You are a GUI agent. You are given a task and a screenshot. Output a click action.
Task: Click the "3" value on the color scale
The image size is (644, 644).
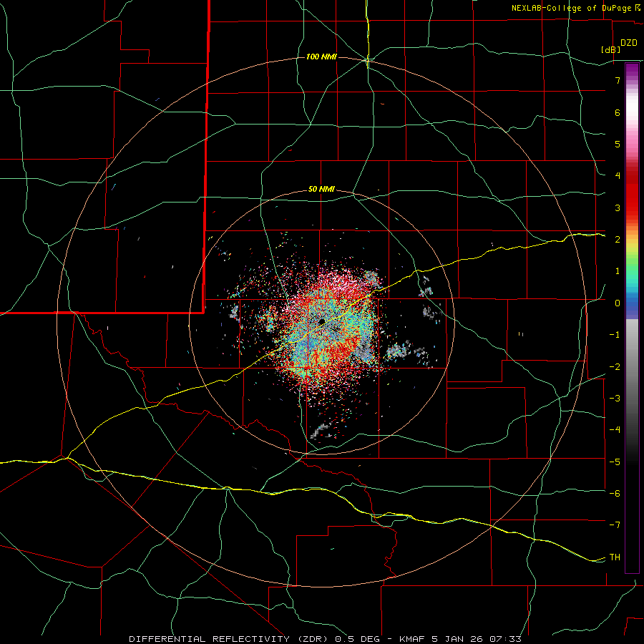(618, 208)
